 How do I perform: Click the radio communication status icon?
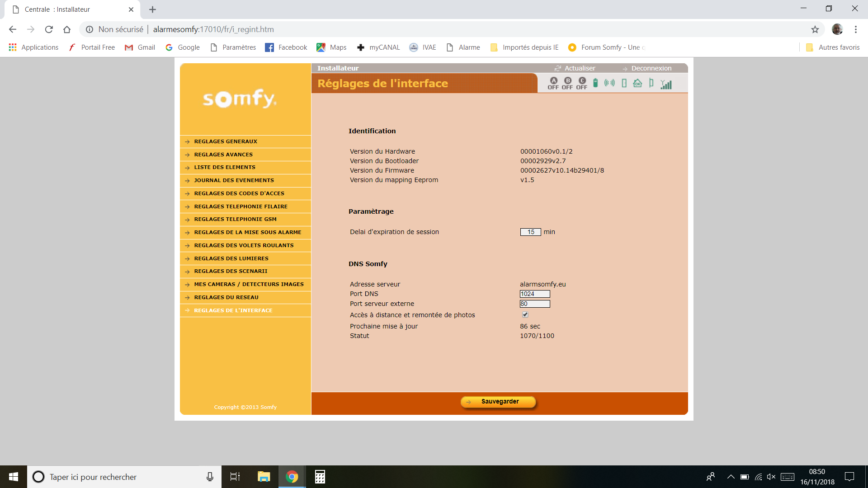pyautogui.click(x=609, y=83)
